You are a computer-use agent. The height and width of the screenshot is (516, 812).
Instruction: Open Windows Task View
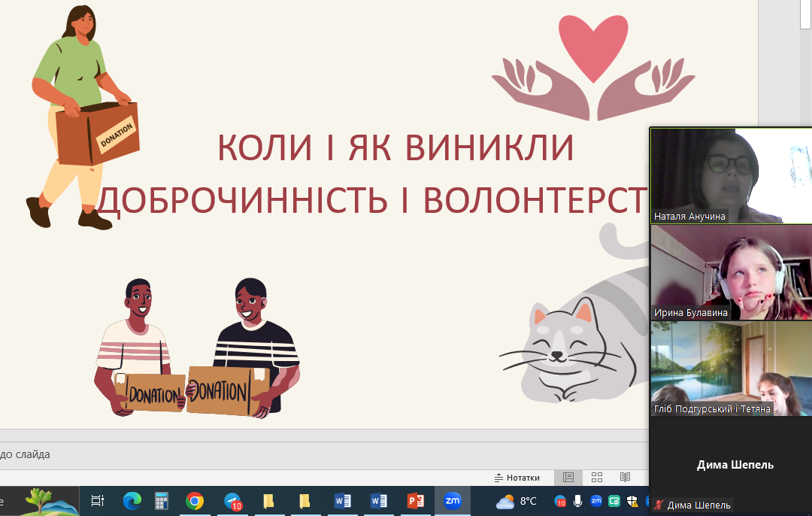(x=97, y=501)
